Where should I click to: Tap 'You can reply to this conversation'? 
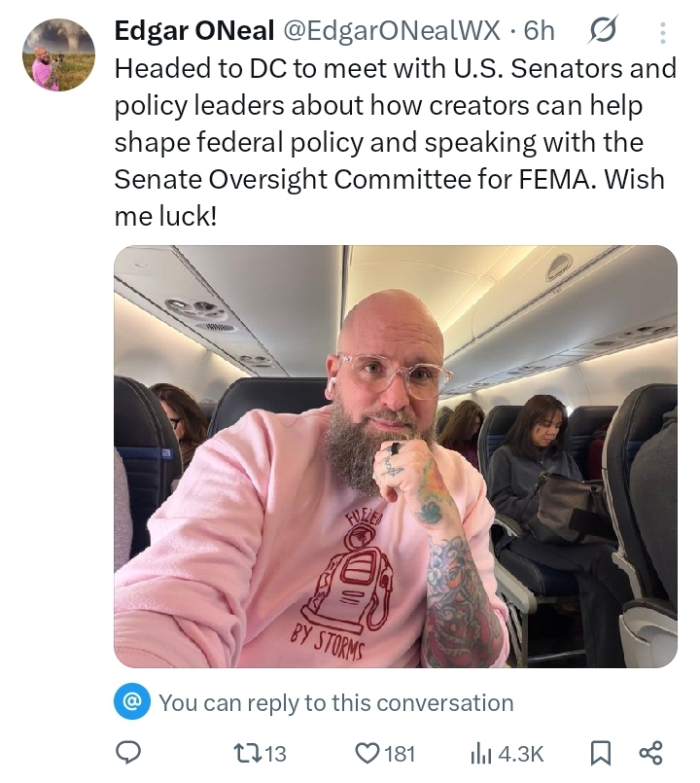pos(336,702)
